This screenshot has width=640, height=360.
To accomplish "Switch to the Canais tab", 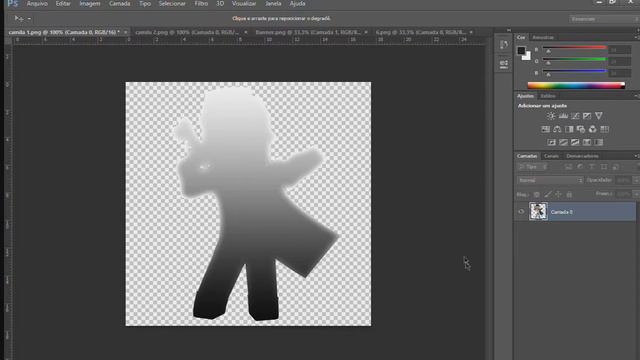I will pyautogui.click(x=551, y=156).
